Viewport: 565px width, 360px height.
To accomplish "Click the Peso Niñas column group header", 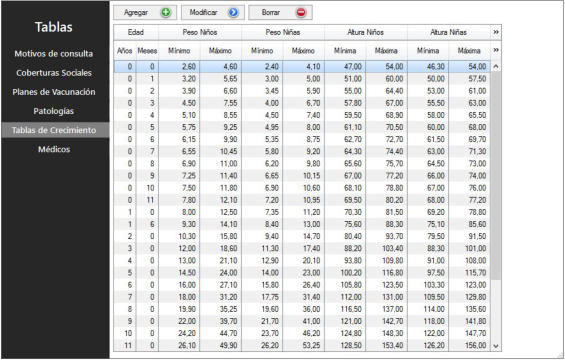I will 283,32.
